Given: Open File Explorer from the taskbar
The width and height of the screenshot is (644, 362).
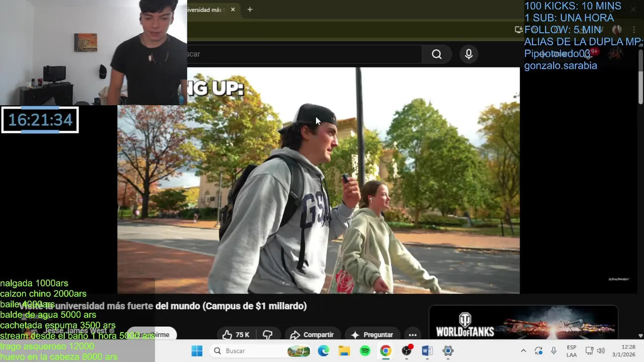Looking at the screenshot, I should coord(344,351).
